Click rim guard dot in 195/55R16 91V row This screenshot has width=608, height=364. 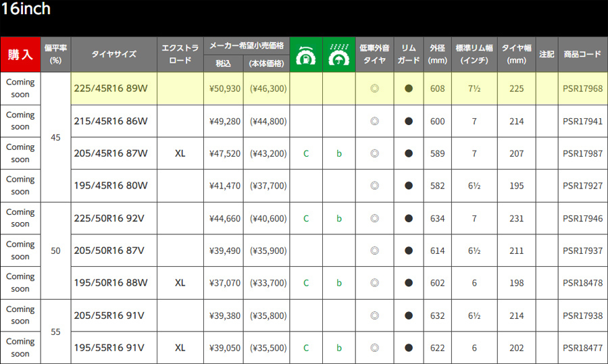pos(409,348)
